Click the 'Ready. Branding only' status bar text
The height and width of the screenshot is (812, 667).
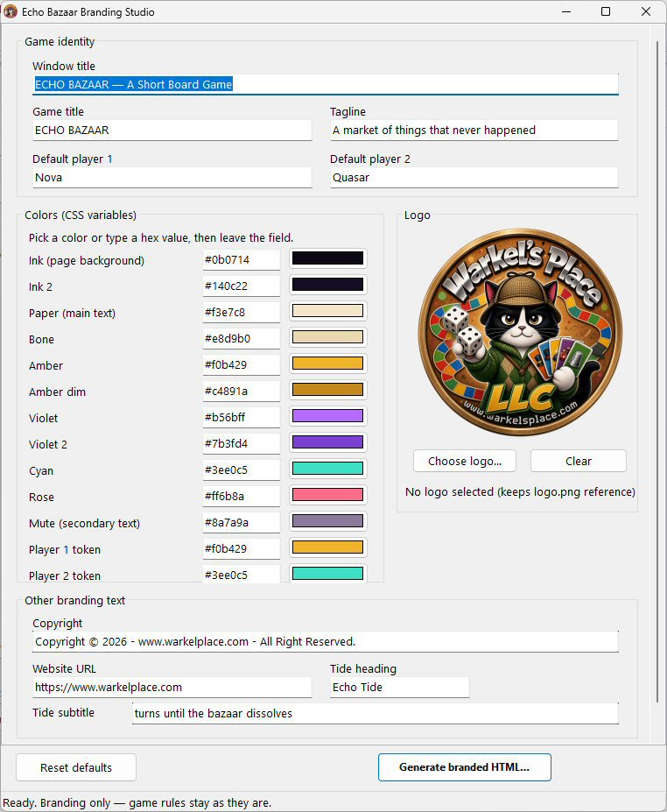point(137,802)
